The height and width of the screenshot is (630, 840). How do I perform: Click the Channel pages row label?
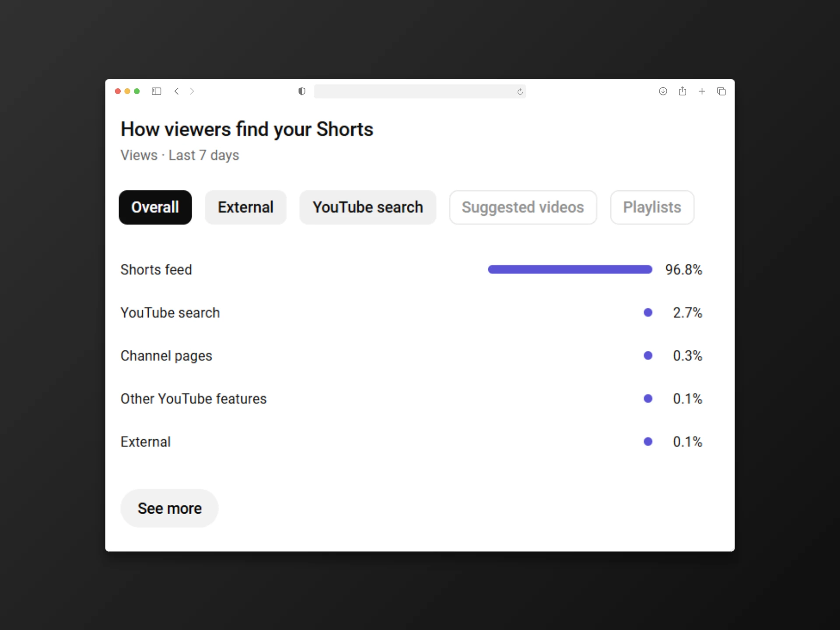(x=166, y=356)
